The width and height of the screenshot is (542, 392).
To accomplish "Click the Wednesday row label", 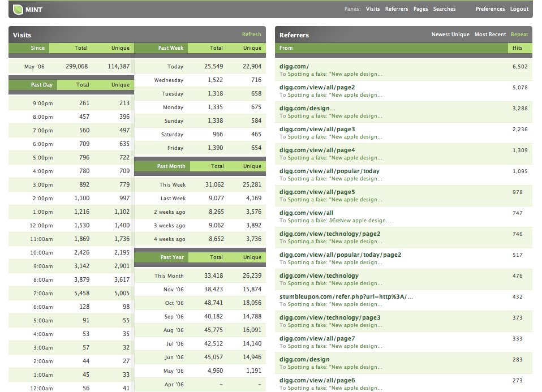I will (169, 80).
